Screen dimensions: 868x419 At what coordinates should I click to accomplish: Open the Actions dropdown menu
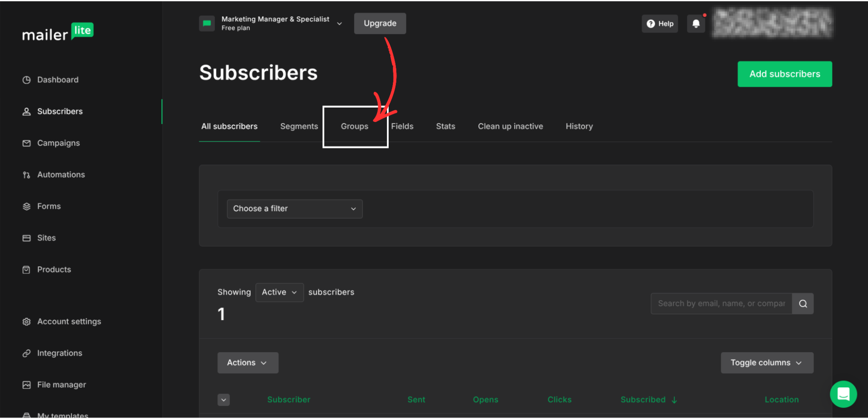coord(248,363)
